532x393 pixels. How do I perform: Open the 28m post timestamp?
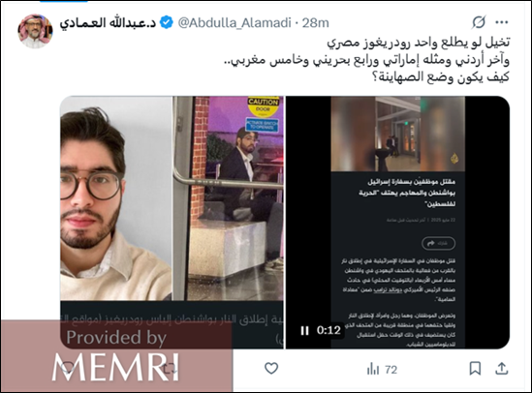[316, 23]
